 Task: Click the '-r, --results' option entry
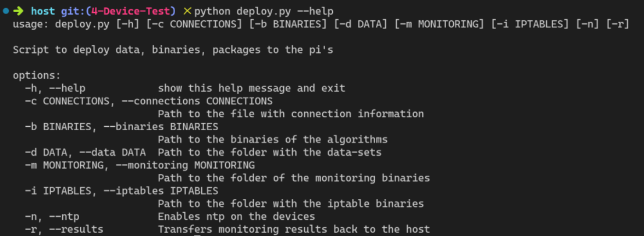64,229
